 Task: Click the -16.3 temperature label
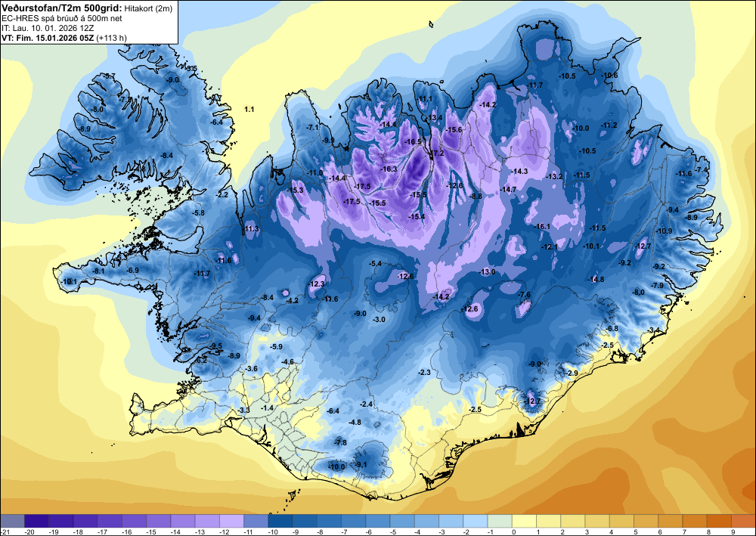click(389, 169)
